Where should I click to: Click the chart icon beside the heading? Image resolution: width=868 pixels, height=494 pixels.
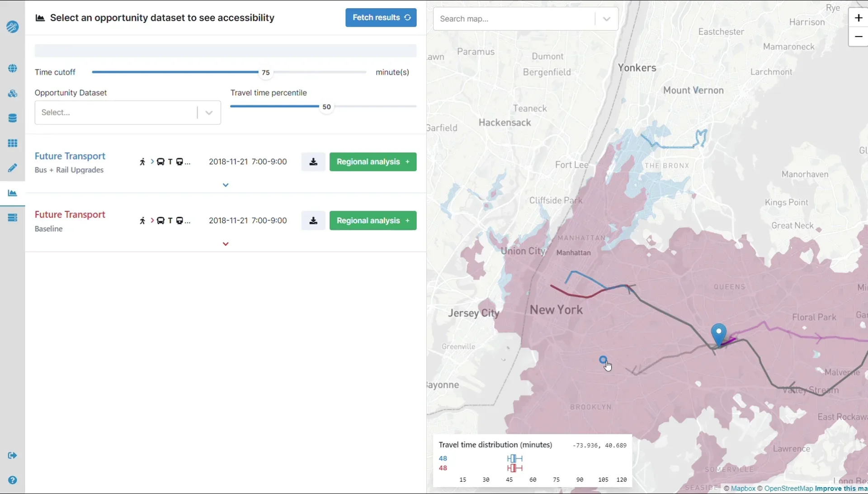(40, 18)
